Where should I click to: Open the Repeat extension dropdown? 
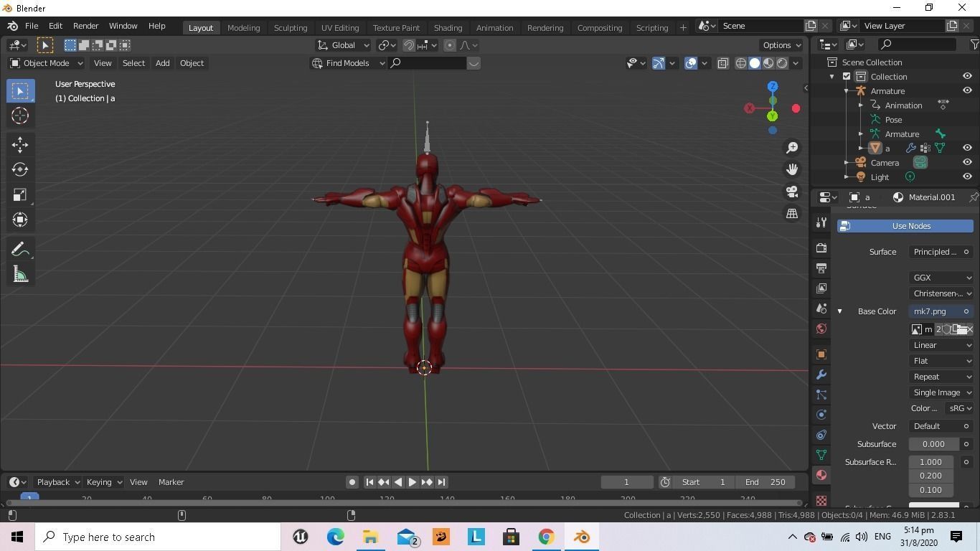coord(941,377)
